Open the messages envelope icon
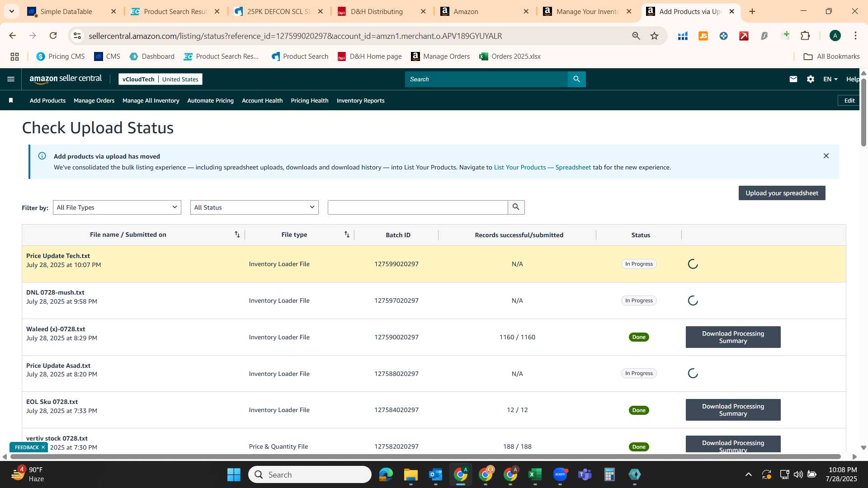 [x=793, y=79]
